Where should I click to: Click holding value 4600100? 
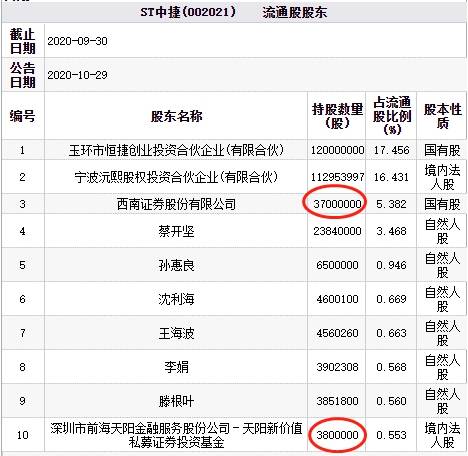click(x=337, y=299)
